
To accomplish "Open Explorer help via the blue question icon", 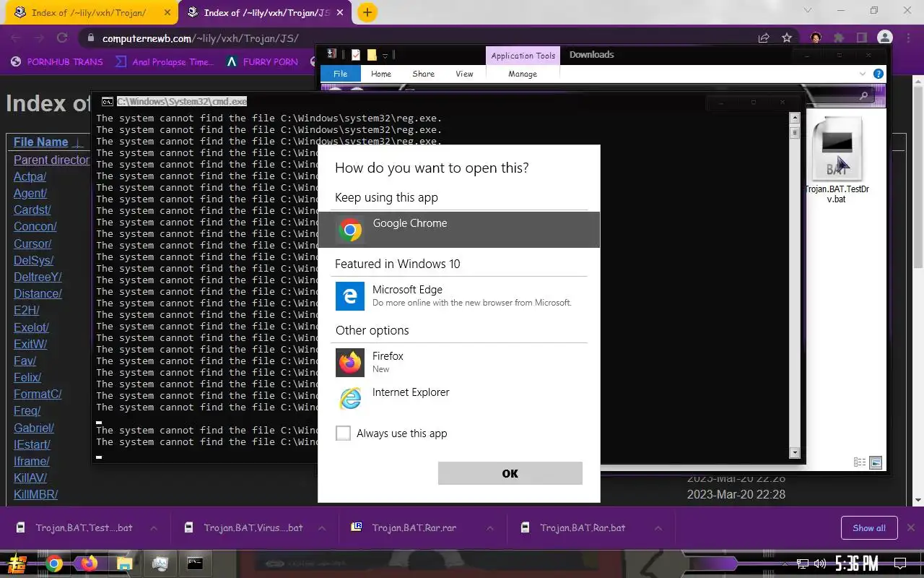I will [879, 74].
